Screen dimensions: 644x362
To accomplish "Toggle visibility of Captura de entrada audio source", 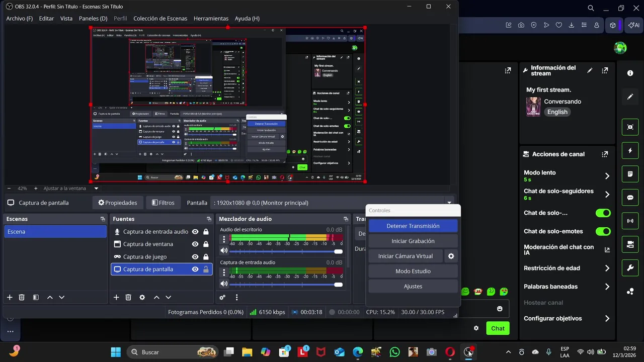I will coord(195,232).
